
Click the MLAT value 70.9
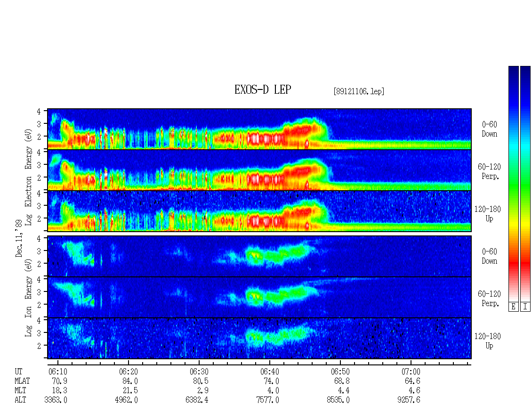59,381
